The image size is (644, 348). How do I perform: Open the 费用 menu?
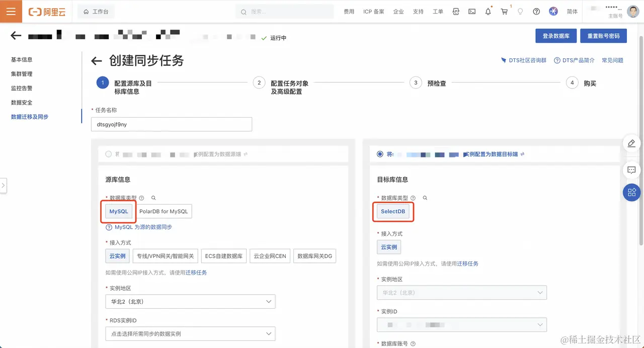pos(349,12)
